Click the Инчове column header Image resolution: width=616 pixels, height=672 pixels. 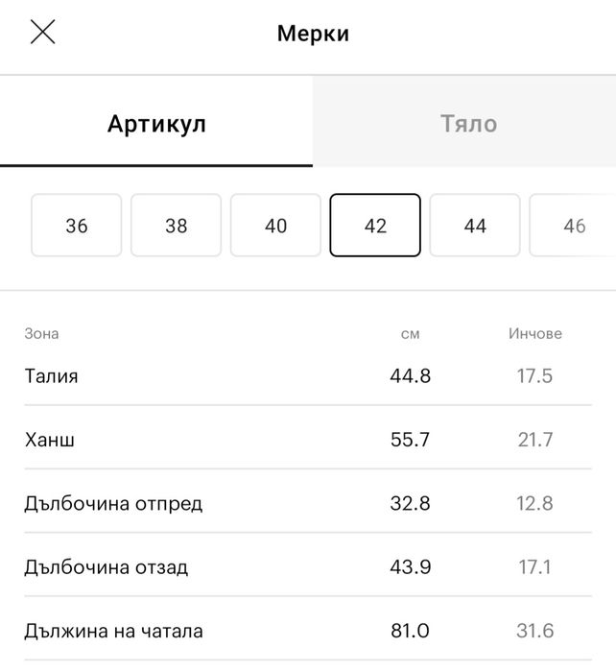[x=534, y=334]
